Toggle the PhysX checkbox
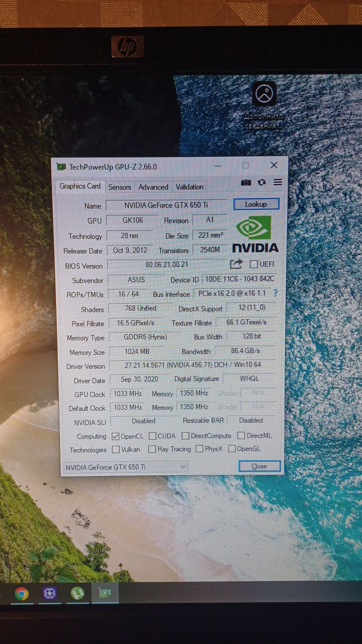The height and width of the screenshot is (644, 362). pyautogui.click(x=200, y=449)
